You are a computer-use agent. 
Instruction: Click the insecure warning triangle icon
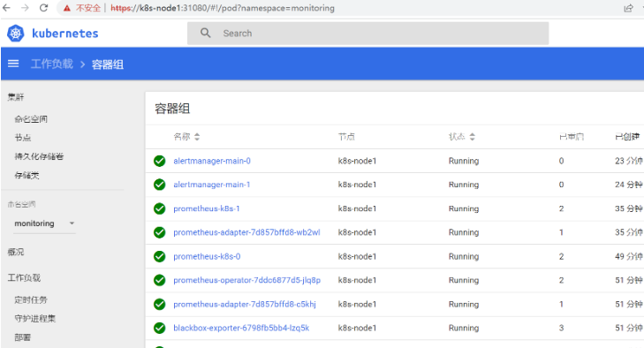66,8
